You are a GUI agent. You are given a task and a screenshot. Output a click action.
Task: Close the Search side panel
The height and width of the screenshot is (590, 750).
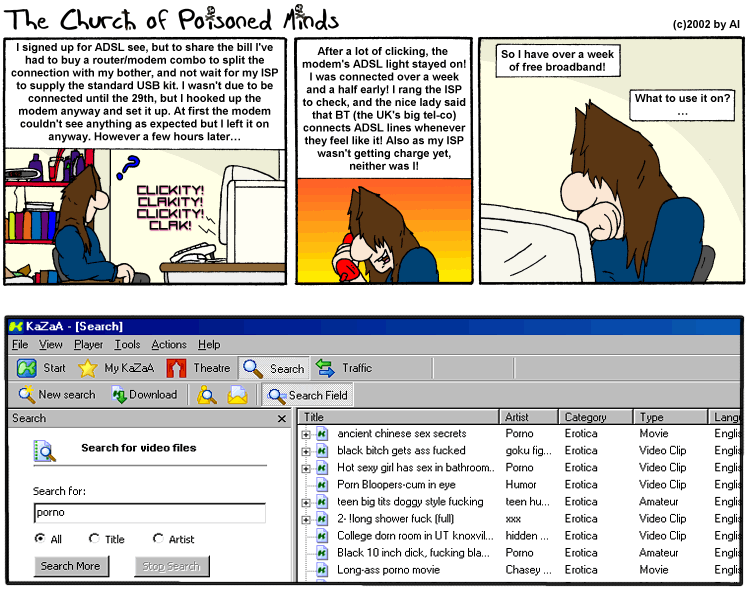[x=282, y=419]
